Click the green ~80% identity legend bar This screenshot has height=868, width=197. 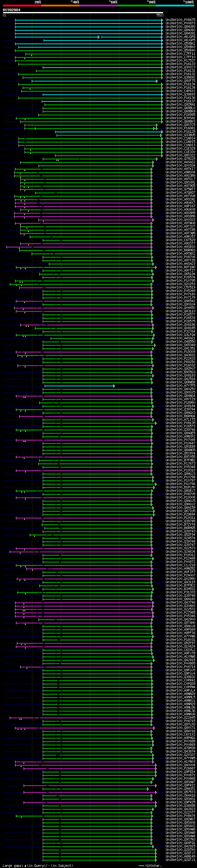coord(137,6)
